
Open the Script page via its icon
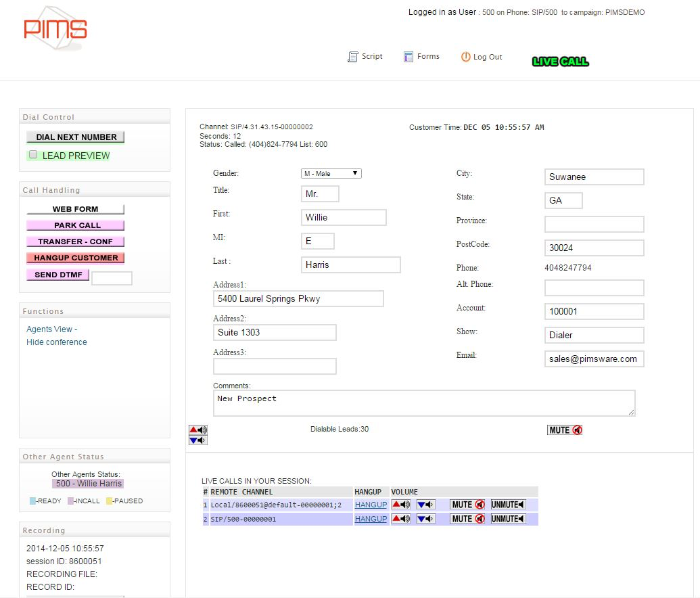351,56
